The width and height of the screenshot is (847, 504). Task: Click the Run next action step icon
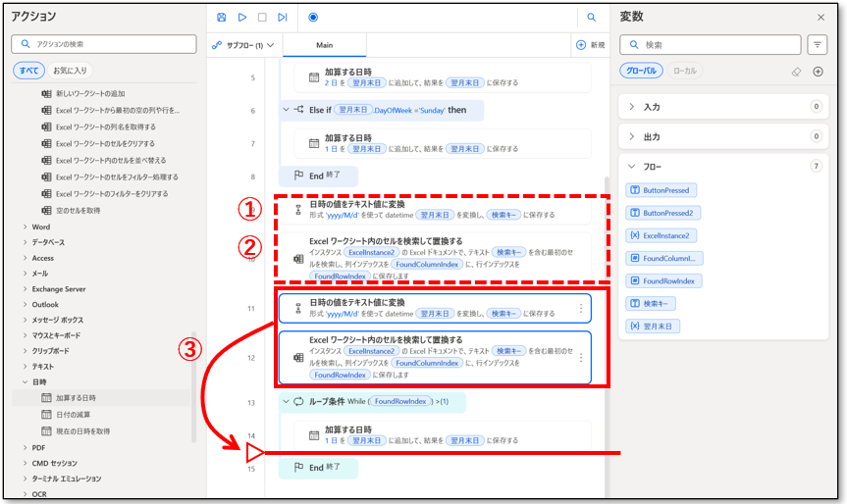pos(283,17)
